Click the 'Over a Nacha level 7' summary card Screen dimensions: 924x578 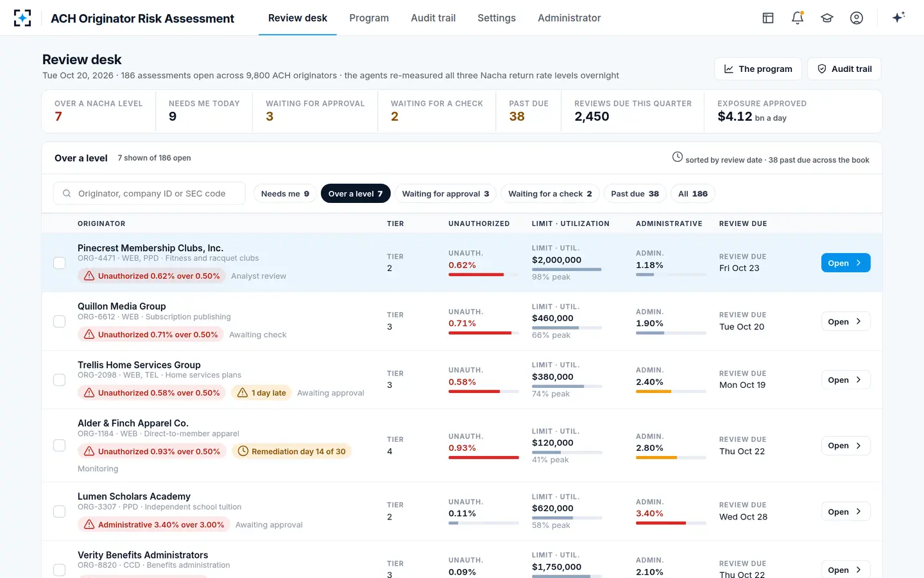tap(99, 111)
